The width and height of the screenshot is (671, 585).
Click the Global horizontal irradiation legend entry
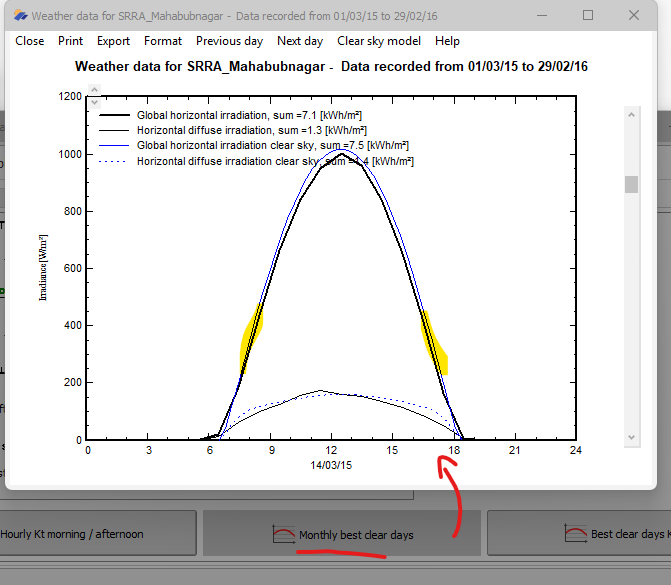click(x=249, y=115)
